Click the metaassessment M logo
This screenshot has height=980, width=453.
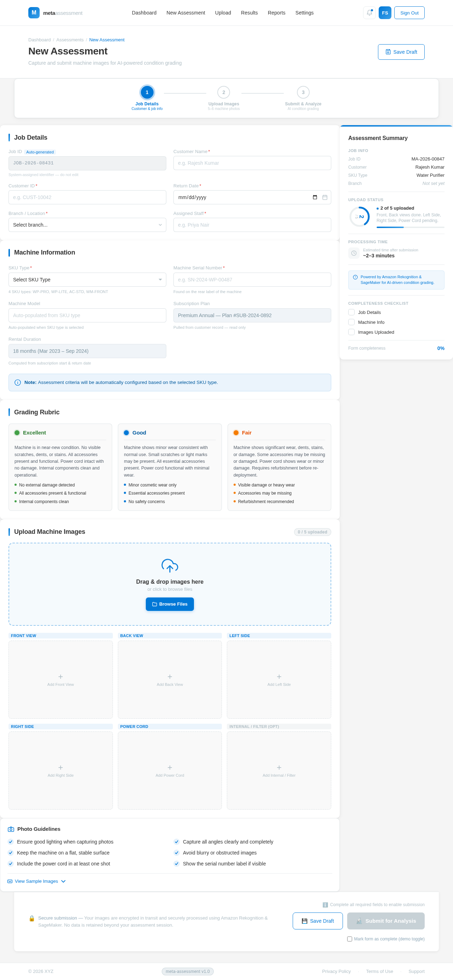[x=34, y=13]
